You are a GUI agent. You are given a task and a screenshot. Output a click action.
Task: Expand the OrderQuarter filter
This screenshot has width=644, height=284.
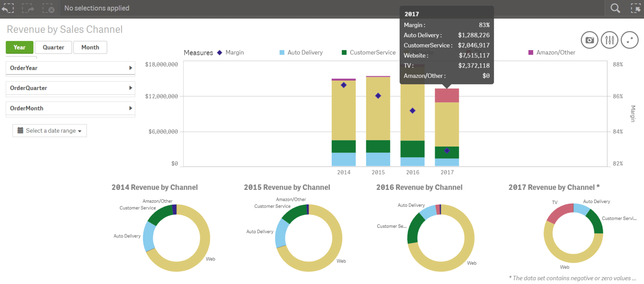click(131, 88)
